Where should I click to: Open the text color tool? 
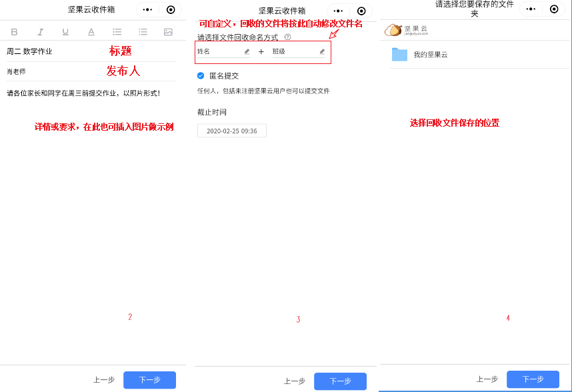91,32
